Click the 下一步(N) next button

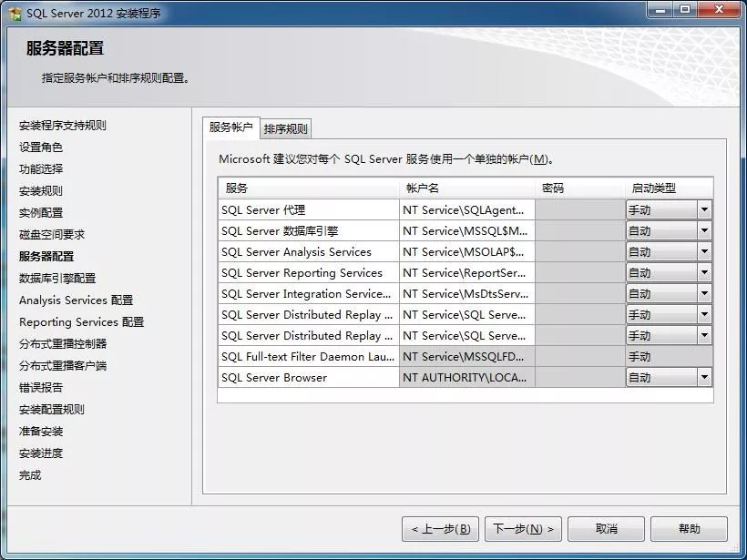pyautogui.click(x=523, y=529)
